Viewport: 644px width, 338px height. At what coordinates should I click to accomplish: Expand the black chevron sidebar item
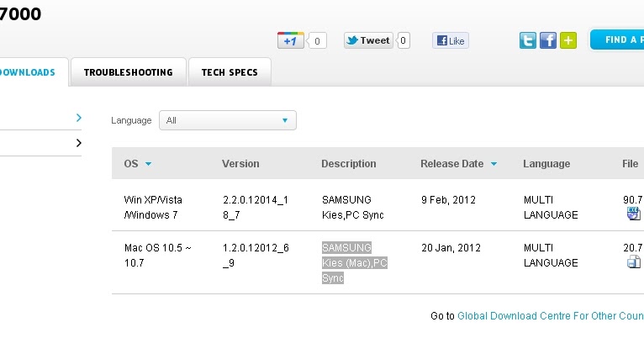pos(79,143)
